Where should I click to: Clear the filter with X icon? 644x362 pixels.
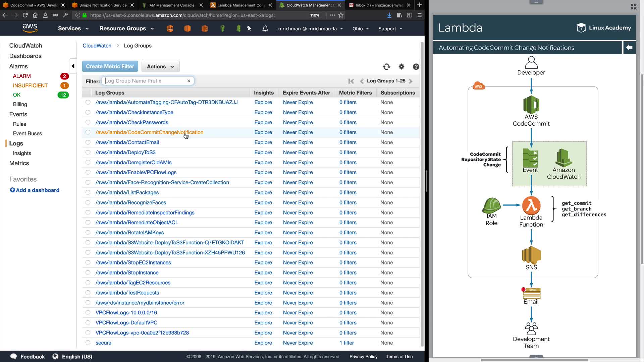point(189,81)
